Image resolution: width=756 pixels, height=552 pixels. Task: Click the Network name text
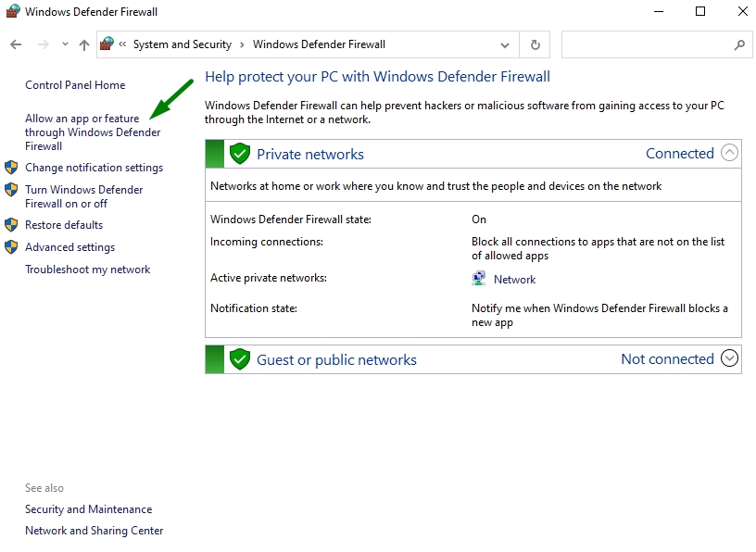(x=514, y=280)
